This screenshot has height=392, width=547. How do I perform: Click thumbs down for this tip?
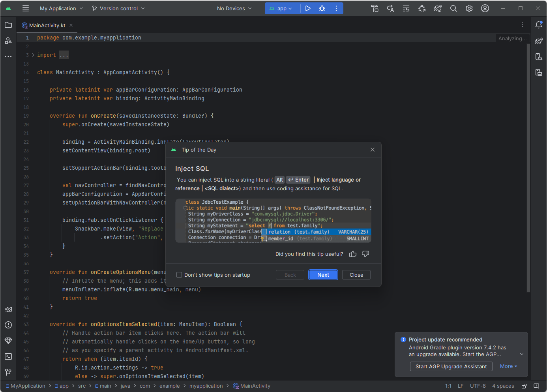pos(365,254)
